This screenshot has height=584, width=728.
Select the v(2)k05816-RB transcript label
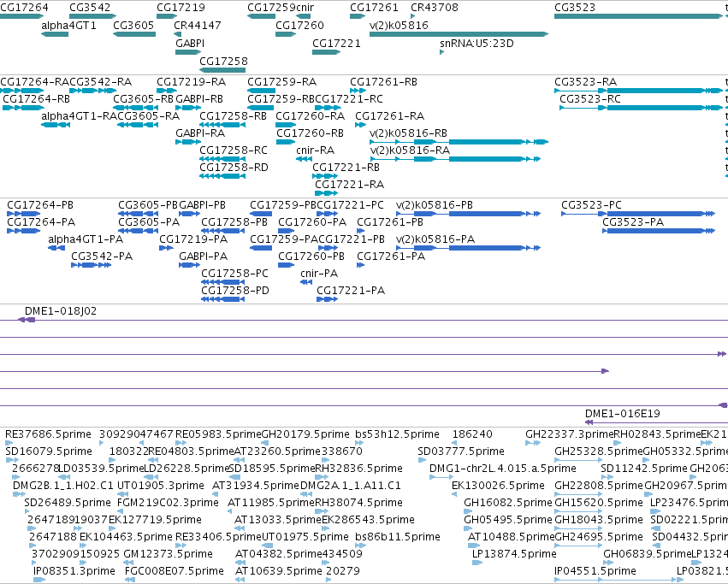tap(409, 133)
